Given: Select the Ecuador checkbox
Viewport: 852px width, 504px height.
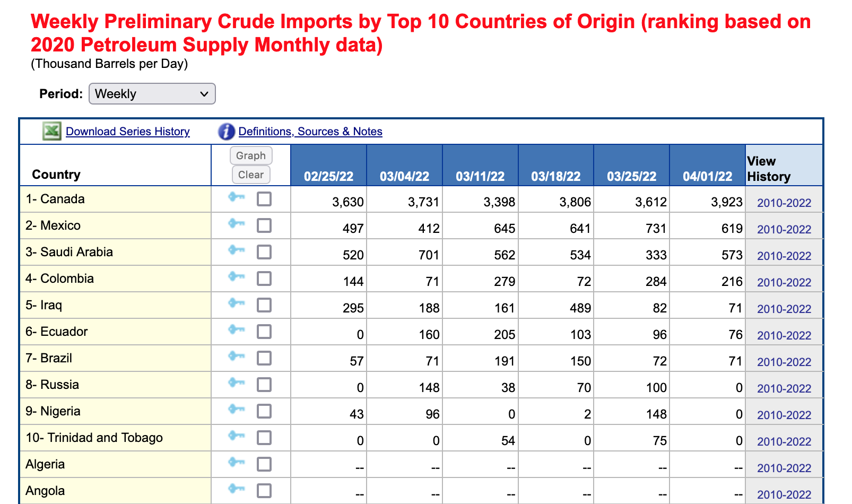Looking at the screenshot, I should [x=264, y=332].
